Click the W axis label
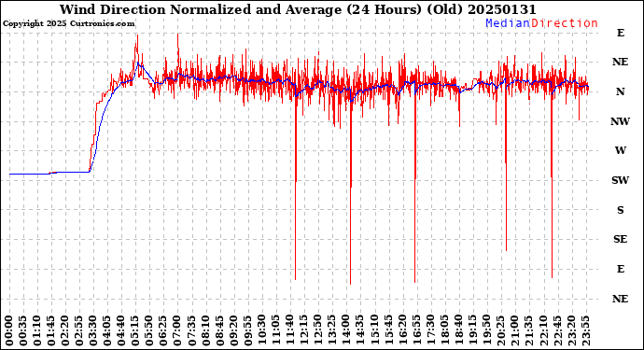Image resolution: width=644 pixels, height=350 pixels. 621,150
